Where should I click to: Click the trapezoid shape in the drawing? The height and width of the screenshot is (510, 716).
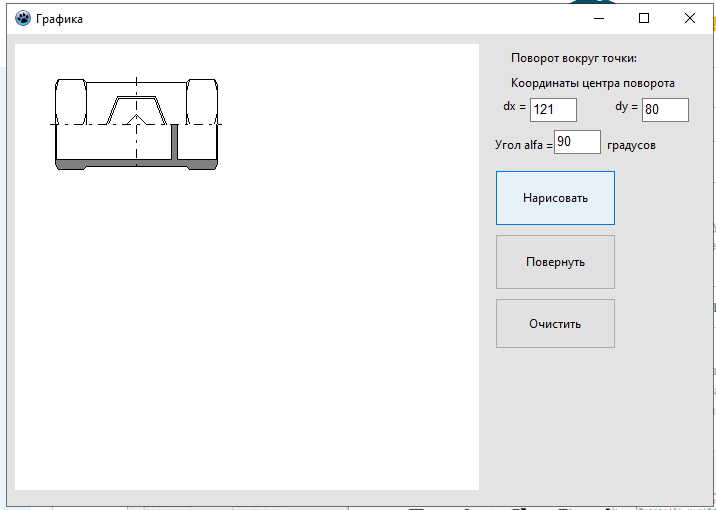[x=137, y=110]
